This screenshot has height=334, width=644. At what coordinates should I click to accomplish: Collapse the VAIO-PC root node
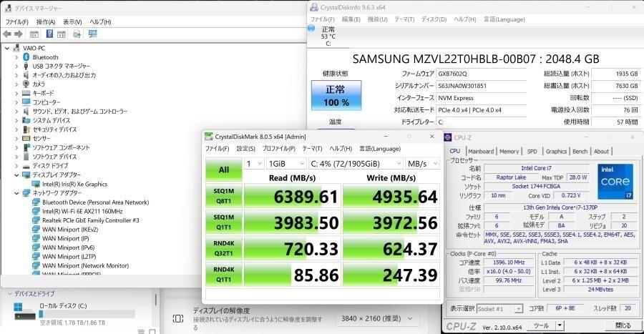coord(7,49)
